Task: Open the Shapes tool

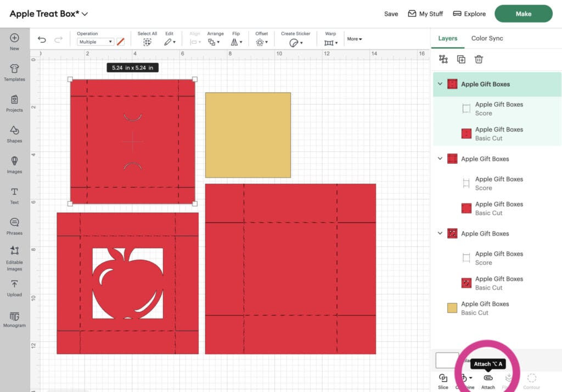Action: tap(14, 133)
